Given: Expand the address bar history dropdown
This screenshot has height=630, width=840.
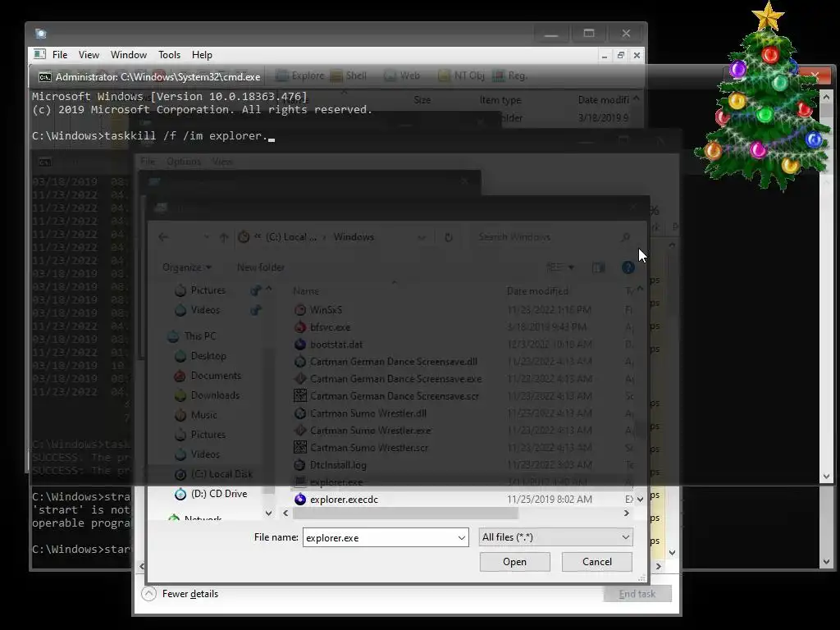Looking at the screenshot, I should (422, 237).
